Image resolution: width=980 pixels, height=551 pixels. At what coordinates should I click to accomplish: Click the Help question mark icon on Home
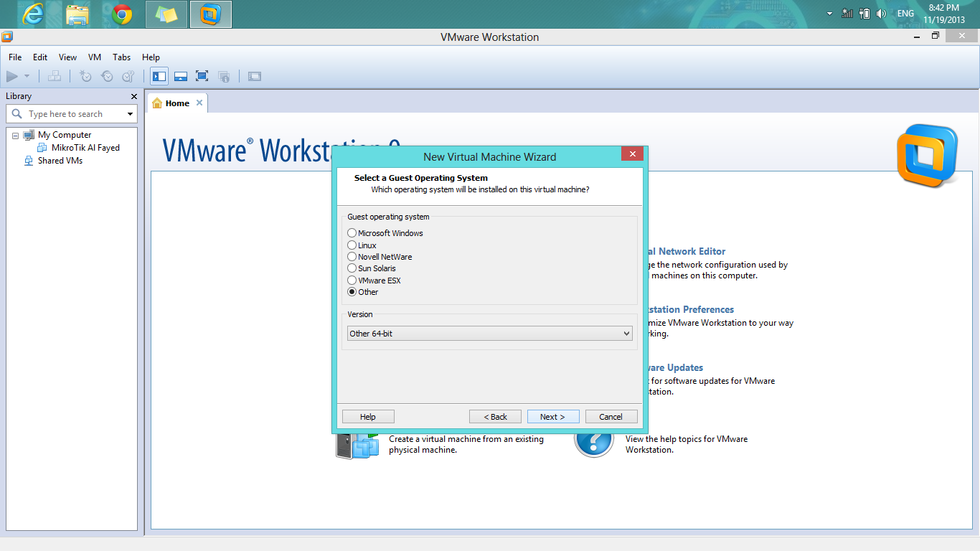point(594,442)
